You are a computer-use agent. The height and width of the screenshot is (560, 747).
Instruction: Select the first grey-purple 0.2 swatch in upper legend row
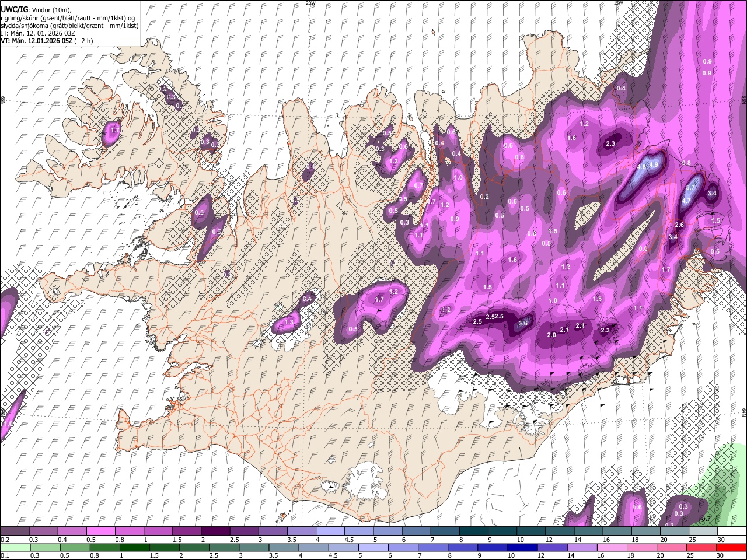pyautogui.click(x=15, y=531)
